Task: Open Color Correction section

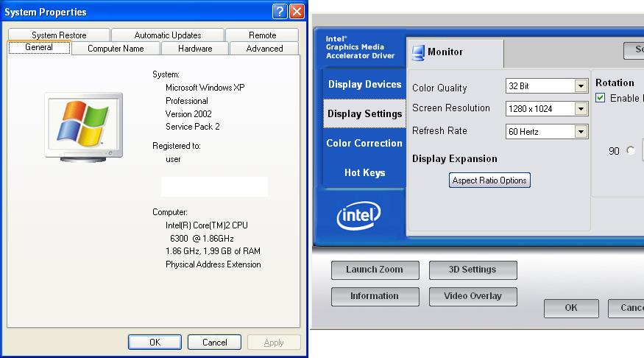Action: coord(365,143)
